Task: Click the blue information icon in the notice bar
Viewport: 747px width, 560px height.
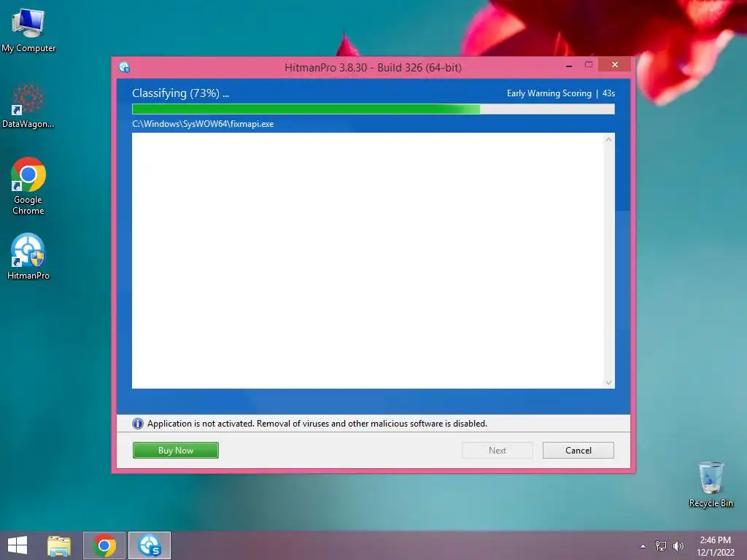Action: (x=138, y=424)
